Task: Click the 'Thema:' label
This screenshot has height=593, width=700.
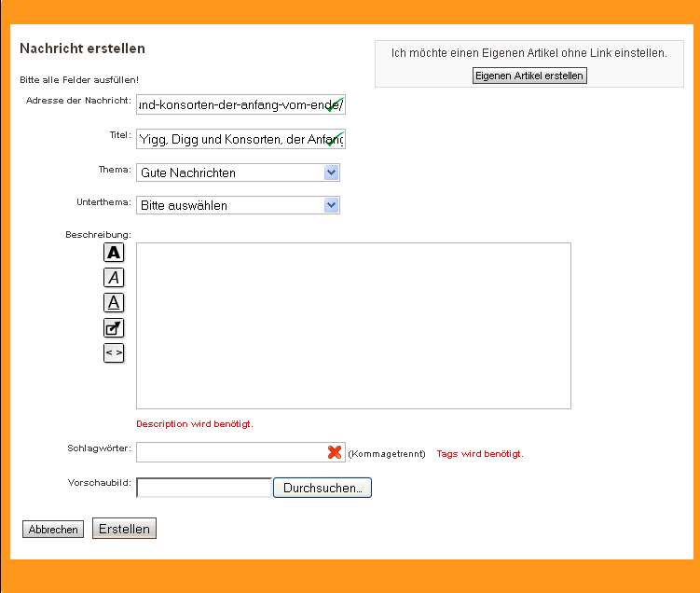Action: [115, 170]
